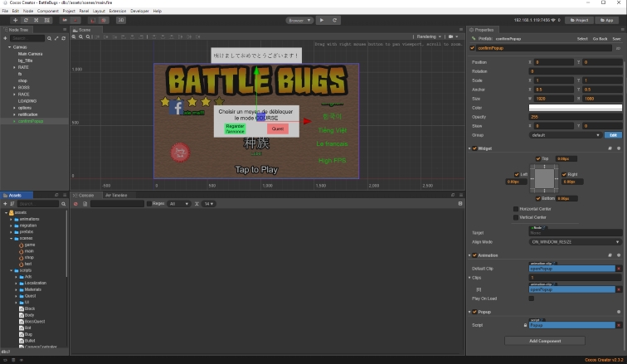Click the prefab Go Back link
This screenshot has width=627, height=364.
click(600, 39)
